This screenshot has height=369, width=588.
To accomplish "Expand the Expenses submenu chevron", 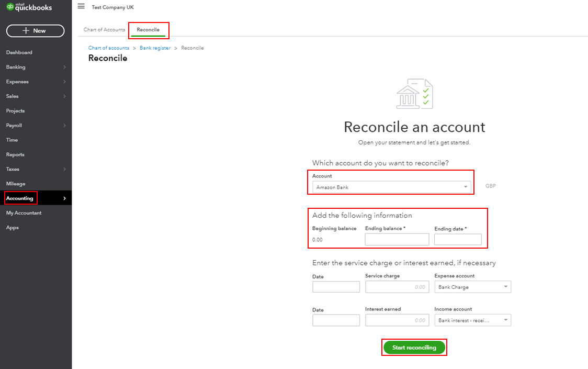I will point(64,82).
